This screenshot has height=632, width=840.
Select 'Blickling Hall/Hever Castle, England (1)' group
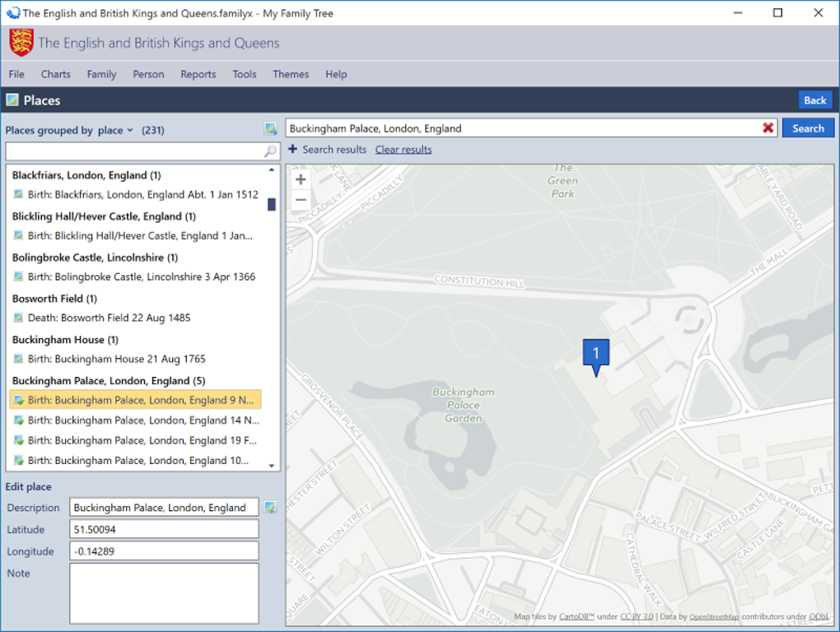click(x=104, y=216)
